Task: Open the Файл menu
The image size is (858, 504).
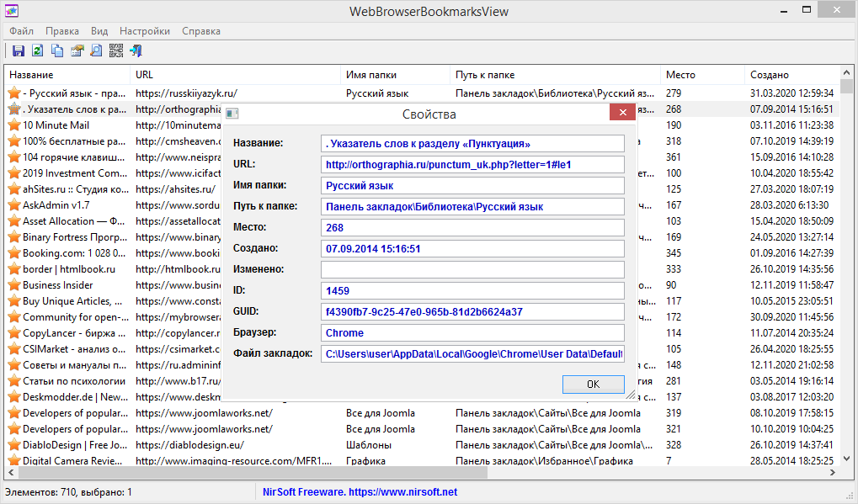Action: click(22, 31)
